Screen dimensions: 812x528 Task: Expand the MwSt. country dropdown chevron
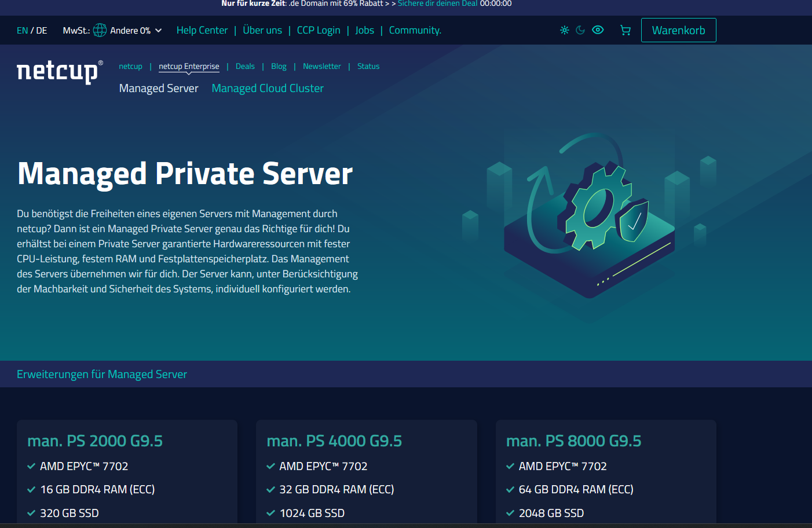click(158, 31)
